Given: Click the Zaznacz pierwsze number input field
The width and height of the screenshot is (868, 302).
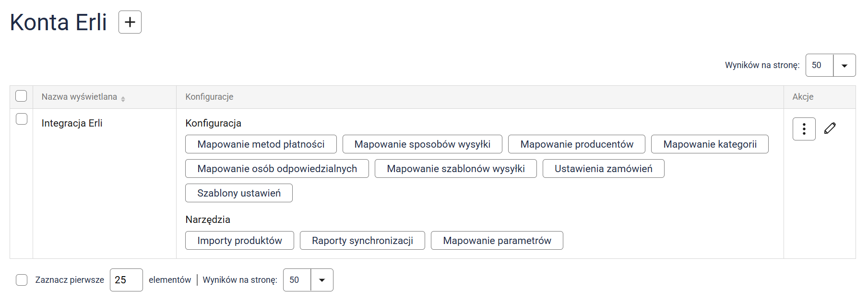Looking at the screenshot, I should click(126, 280).
